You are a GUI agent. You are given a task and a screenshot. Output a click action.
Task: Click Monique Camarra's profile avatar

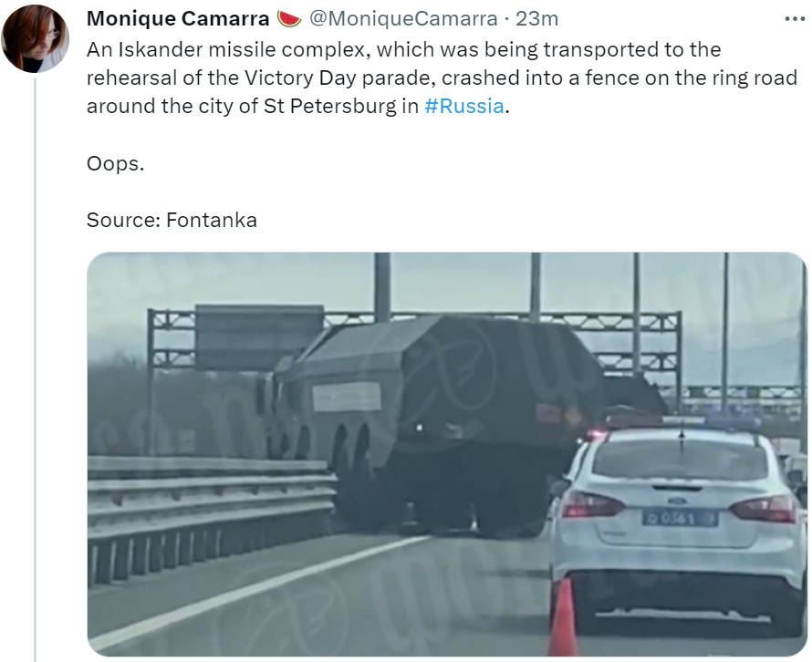[x=35, y=38]
